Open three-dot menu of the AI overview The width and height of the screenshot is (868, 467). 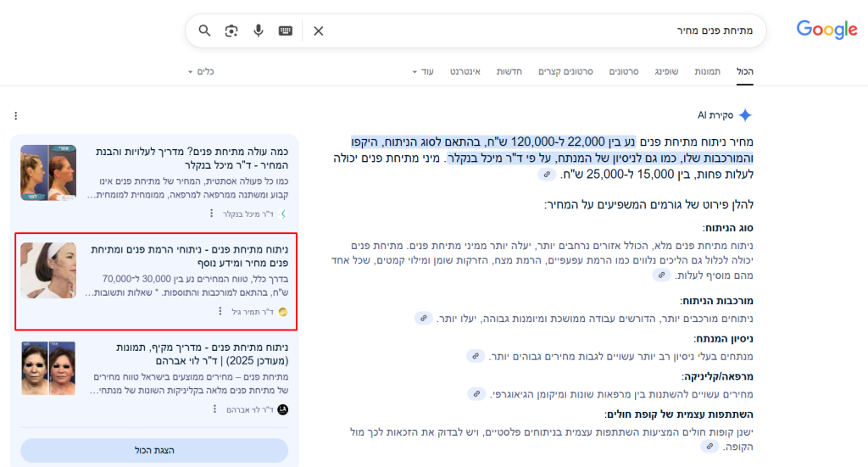pyautogui.click(x=15, y=116)
